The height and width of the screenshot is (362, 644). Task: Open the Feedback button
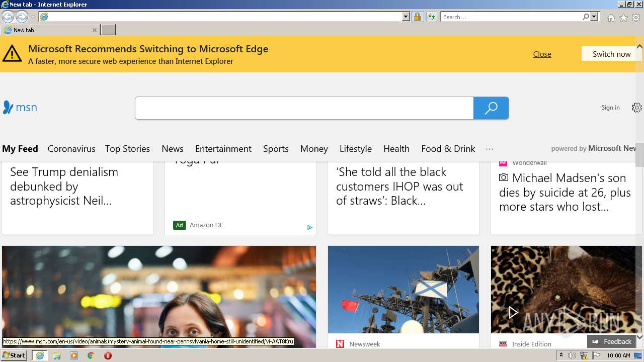(612, 341)
